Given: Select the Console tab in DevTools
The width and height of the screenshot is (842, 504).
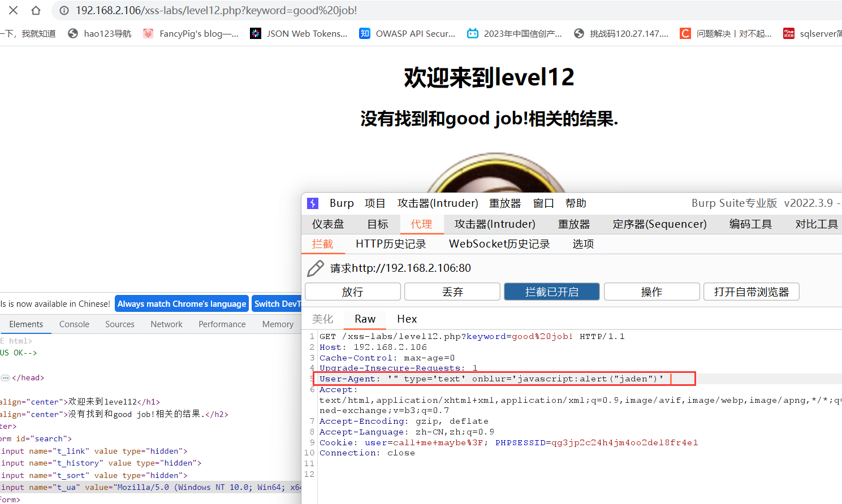Looking at the screenshot, I should point(74,324).
